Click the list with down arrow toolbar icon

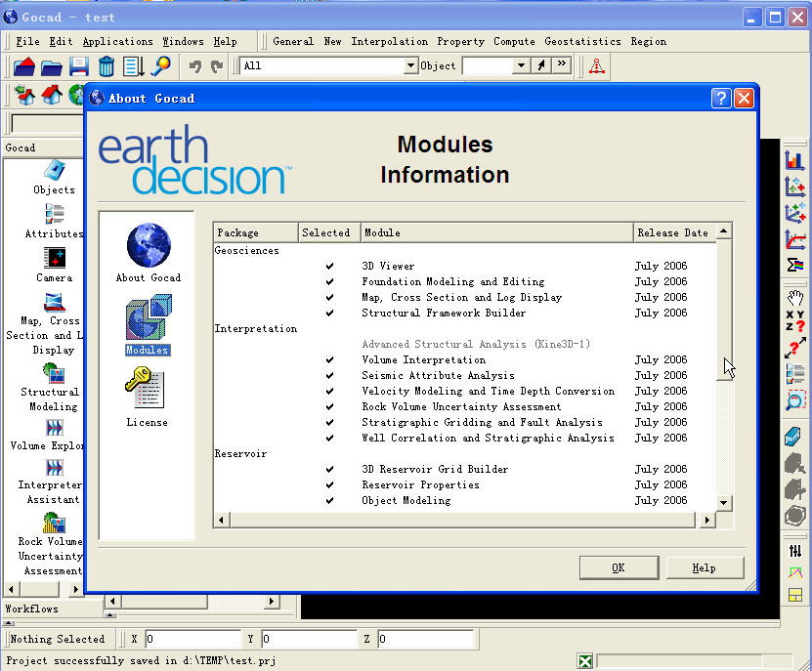coord(133,66)
